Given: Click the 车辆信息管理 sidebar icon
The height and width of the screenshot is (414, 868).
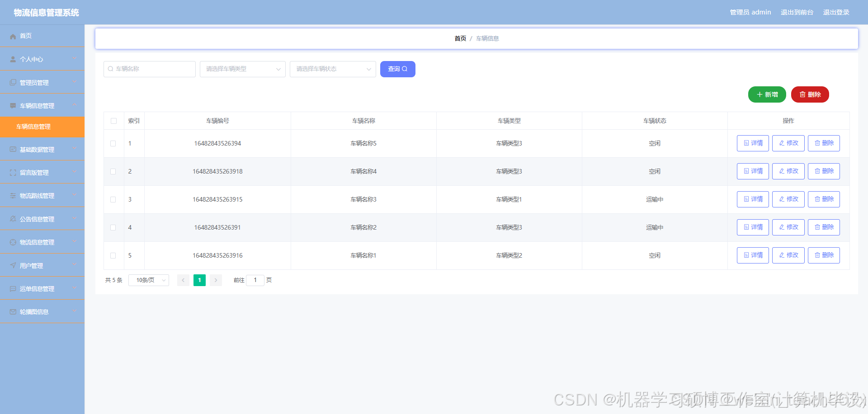Looking at the screenshot, I should [12, 105].
